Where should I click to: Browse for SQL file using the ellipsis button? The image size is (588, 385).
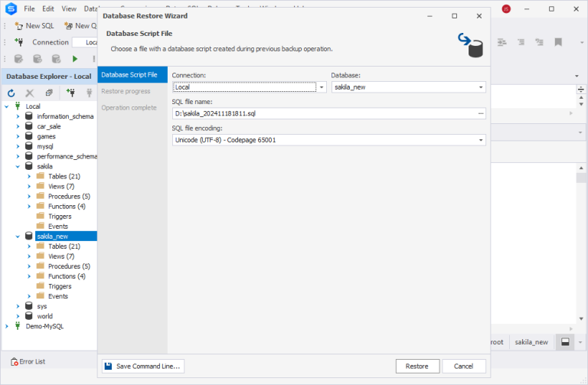[x=481, y=113]
